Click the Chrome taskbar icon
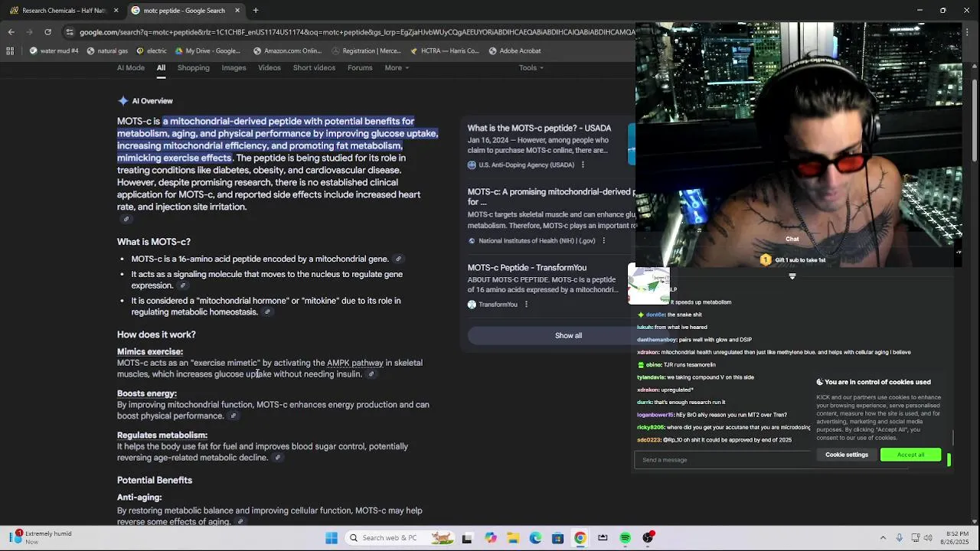Screen dimensions: 980x551 point(580,538)
